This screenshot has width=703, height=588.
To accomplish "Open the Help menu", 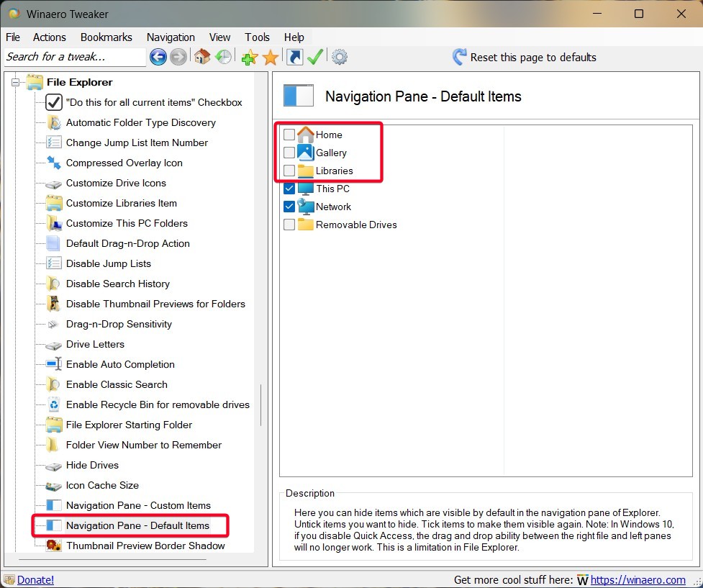I will click(x=294, y=37).
